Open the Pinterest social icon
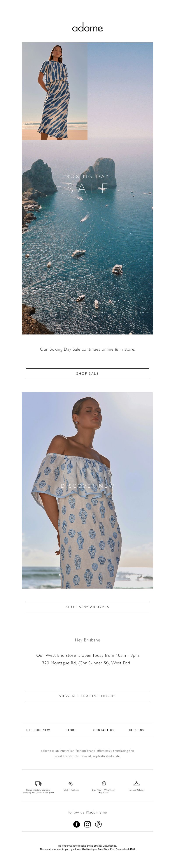175x868 pixels. click(98, 824)
